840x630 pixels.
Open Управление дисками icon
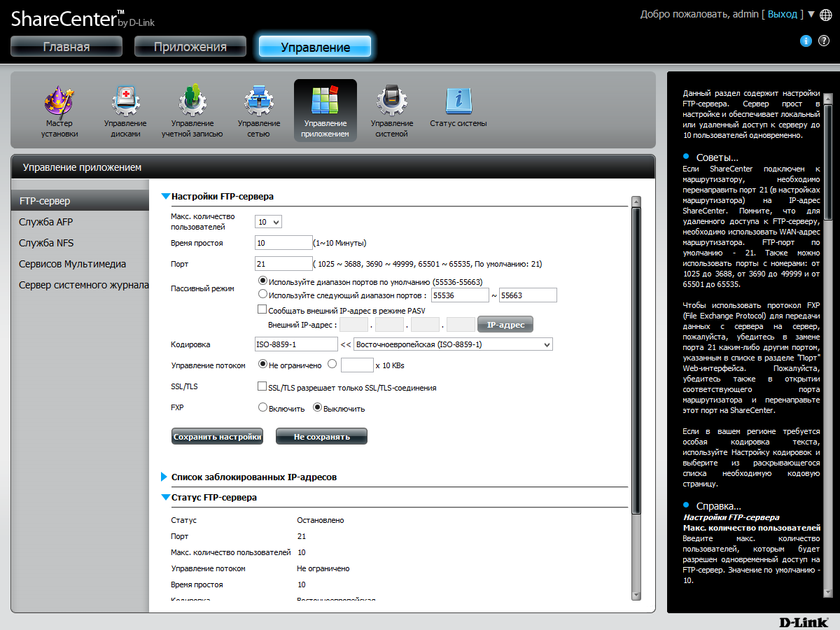[126, 111]
